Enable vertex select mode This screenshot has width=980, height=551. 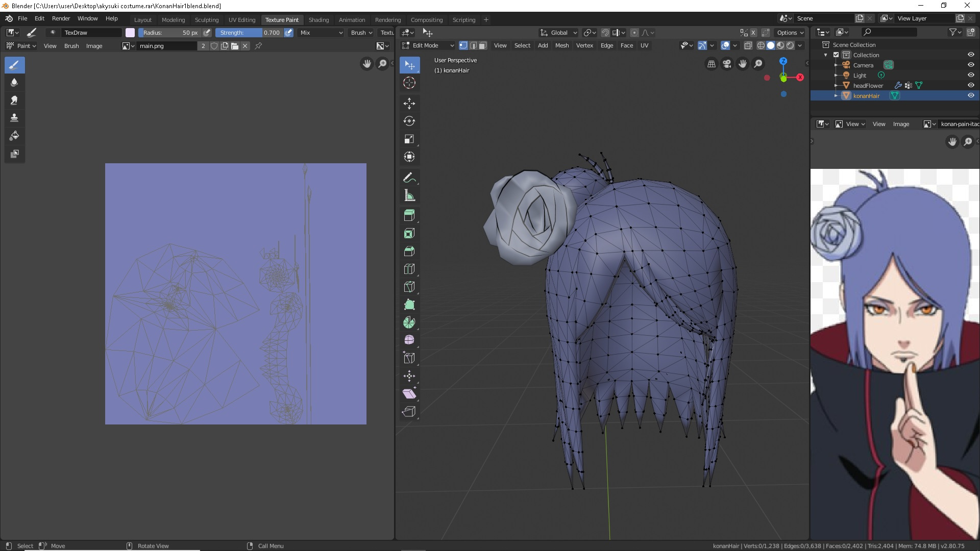(x=463, y=45)
